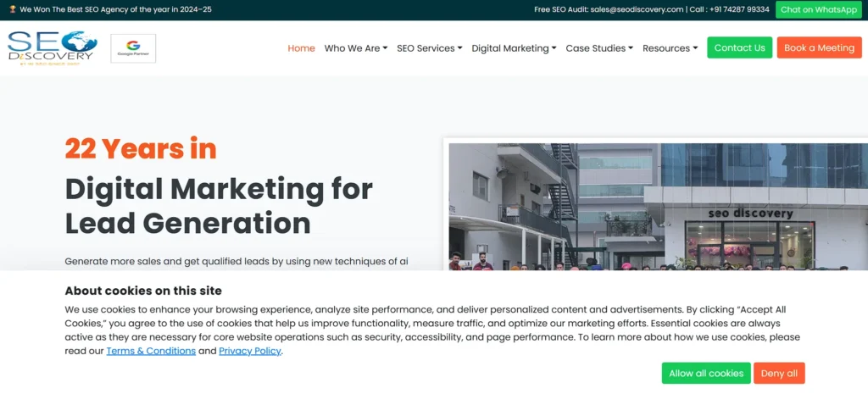Open the Resources dropdown menu
Screen dimensions: 868x394
670,48
